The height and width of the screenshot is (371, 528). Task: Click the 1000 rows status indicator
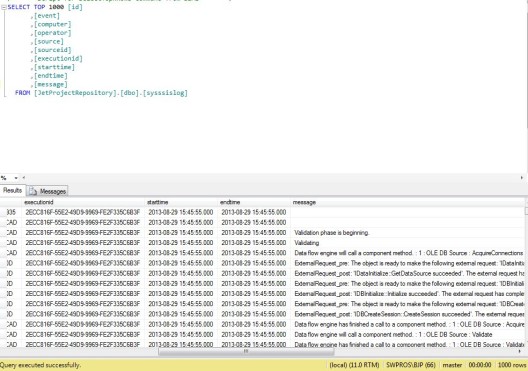click(x=512, y=365)
